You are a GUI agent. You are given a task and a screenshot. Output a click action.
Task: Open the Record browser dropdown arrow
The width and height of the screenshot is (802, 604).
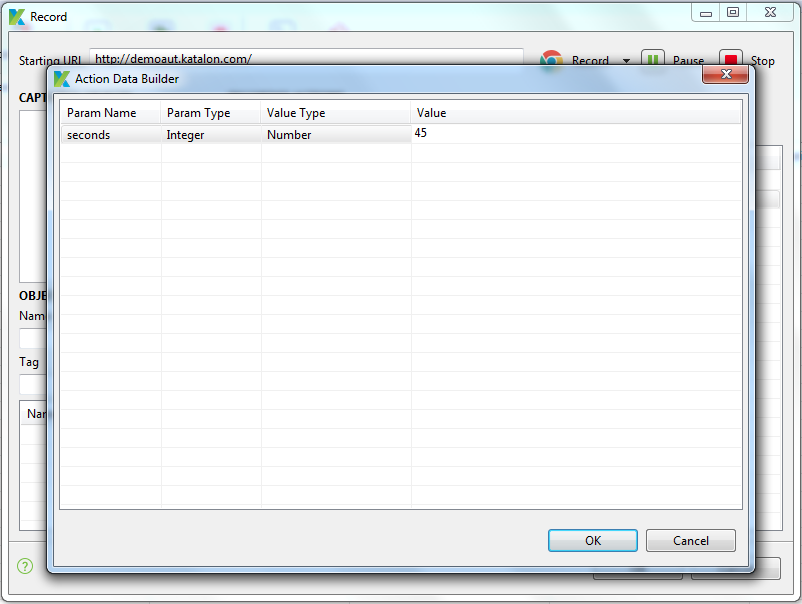pos(626,61)
